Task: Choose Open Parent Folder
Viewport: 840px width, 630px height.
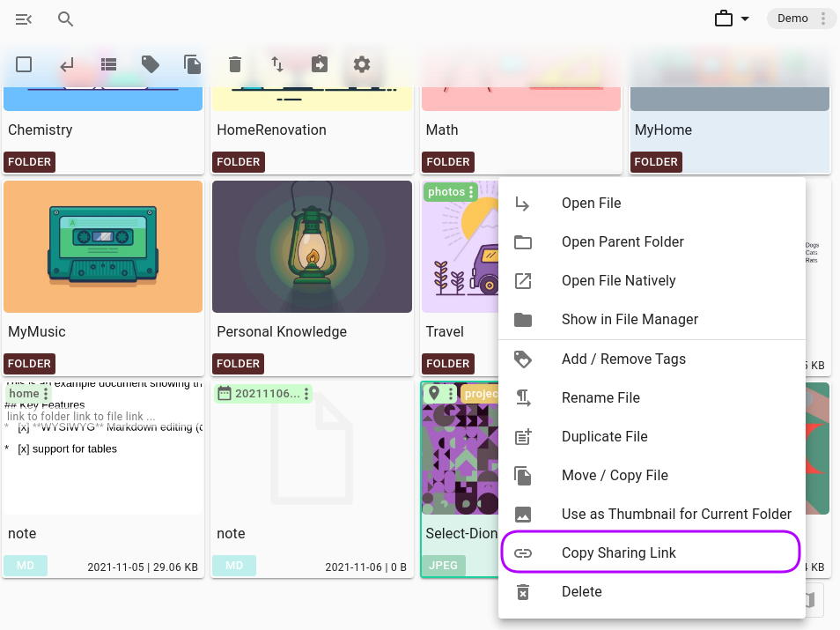Action: [x=652, y=241]
